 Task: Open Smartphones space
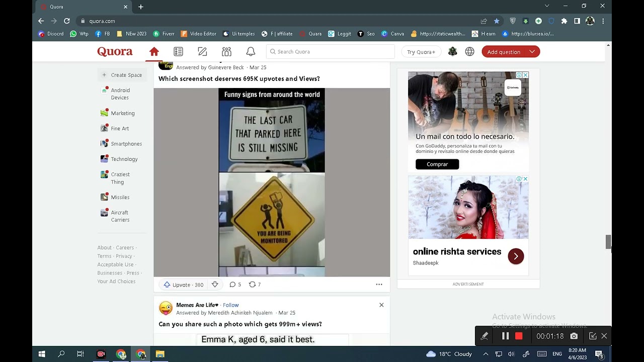point(122,144)
